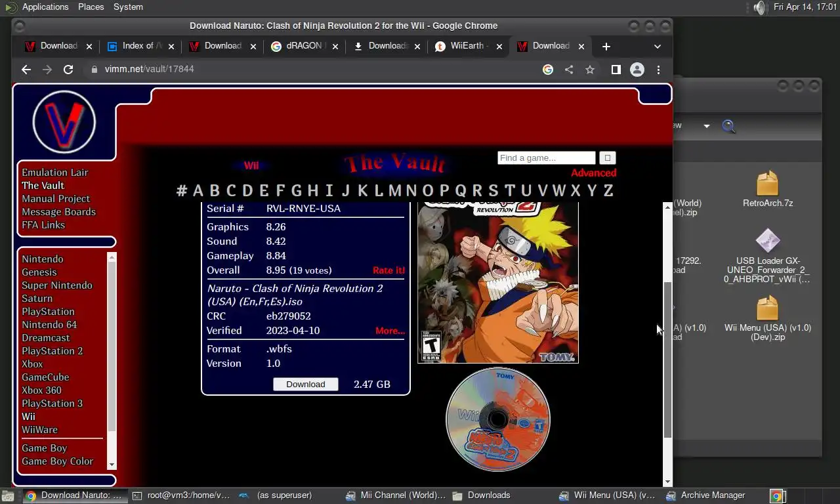Open Message Boards link

pos(58,211)
